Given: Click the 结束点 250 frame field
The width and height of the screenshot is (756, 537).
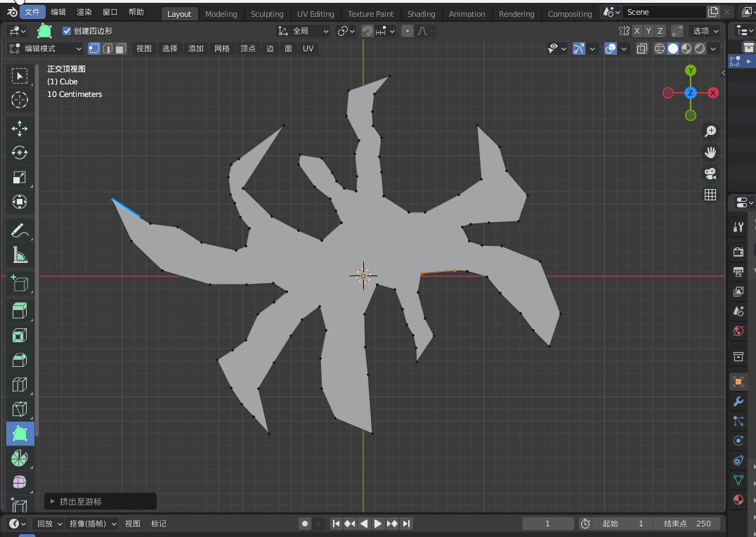Looking at the screenshot, I should pos(687,524).
